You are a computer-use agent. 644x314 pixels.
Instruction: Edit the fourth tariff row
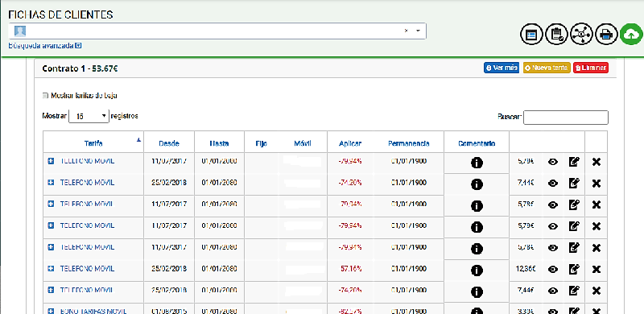click(574, 226)
